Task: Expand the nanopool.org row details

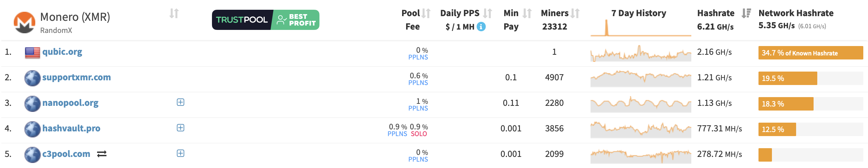Action: [181, 102]
